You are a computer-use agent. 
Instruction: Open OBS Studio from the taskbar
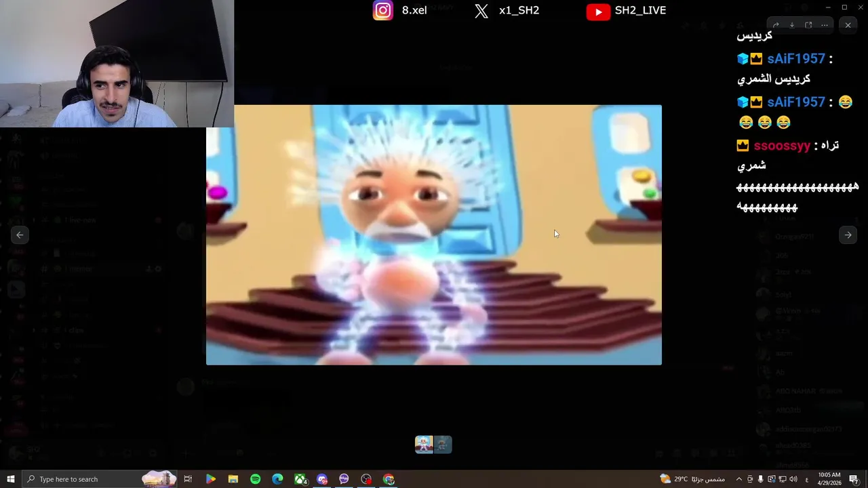(366, 479)
